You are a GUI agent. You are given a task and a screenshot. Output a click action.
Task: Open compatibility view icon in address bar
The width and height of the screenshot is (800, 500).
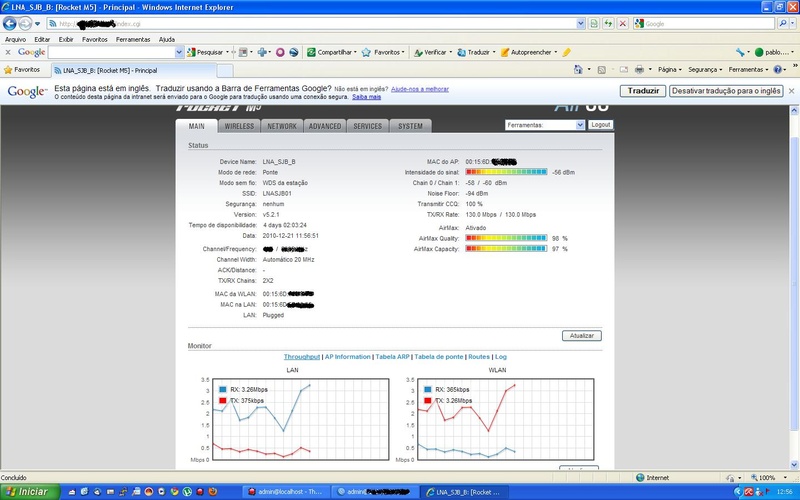(x=594, y=23)
